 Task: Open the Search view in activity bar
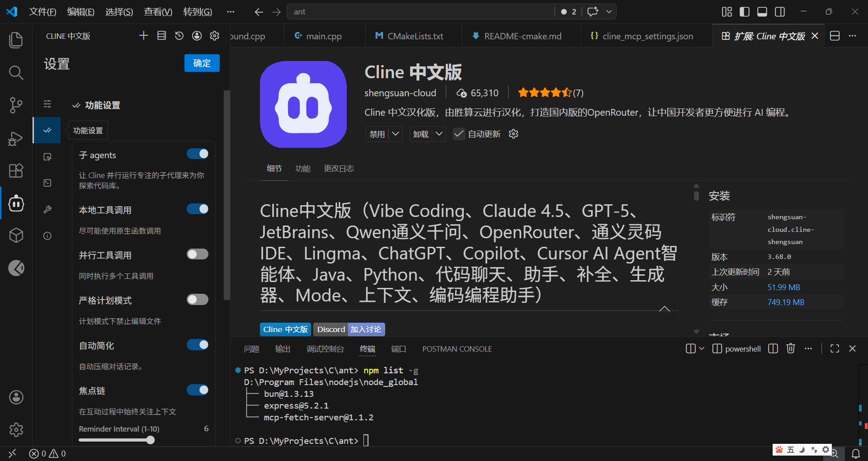(x=16, y=72)
